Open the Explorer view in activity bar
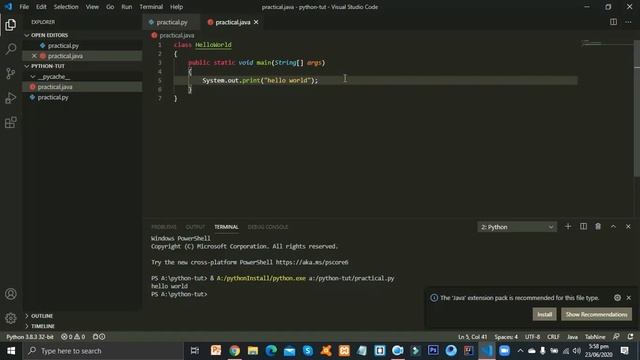The image size is (640, 360). click(x=11, y=25)
